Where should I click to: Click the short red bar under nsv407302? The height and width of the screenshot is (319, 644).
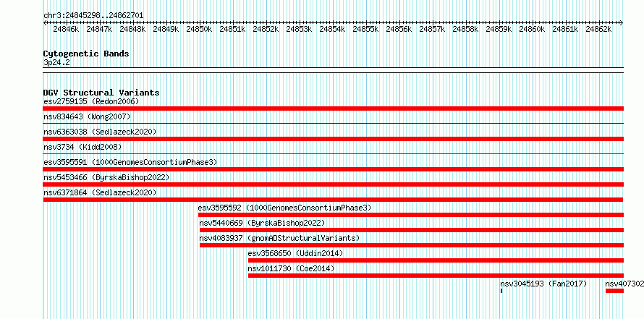pos(614,291)
